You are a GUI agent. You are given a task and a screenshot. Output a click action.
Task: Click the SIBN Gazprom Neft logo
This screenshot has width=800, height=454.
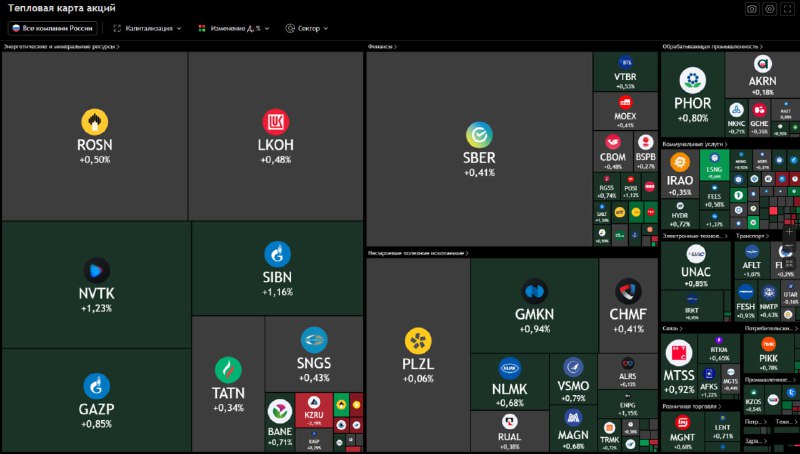point(278,254)
